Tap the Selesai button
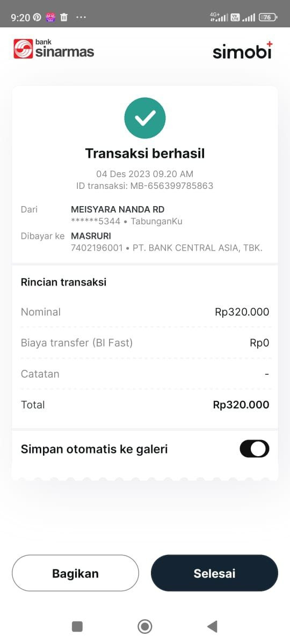 (x=214, y=573)
